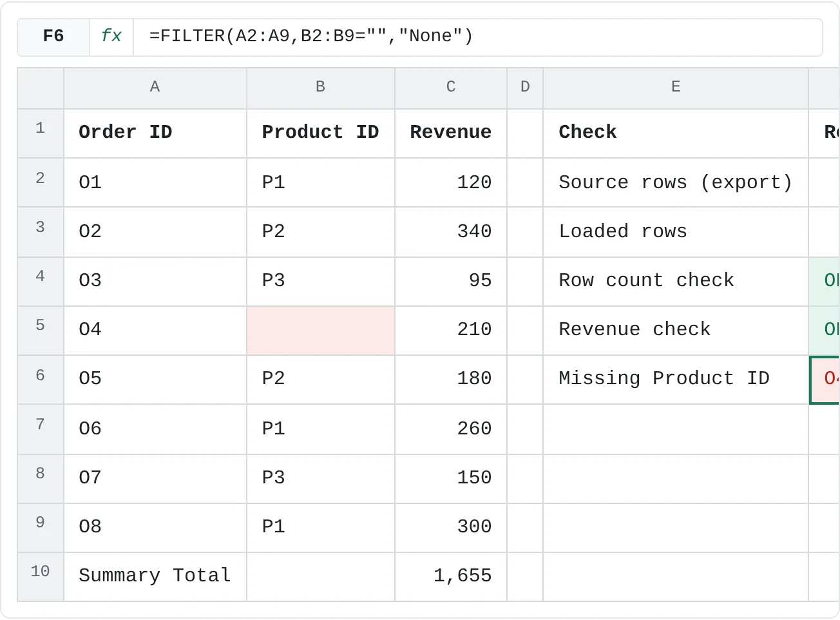Viewport: 840px width, 620px height.
Task: Click cell containing O4
Action: pos(155,331)
